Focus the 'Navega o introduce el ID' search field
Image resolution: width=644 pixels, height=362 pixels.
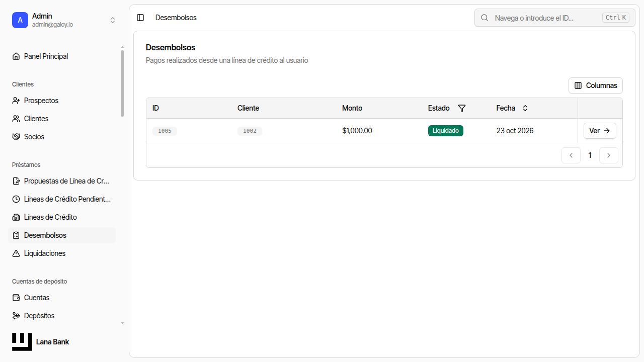[x=555, y=18]
